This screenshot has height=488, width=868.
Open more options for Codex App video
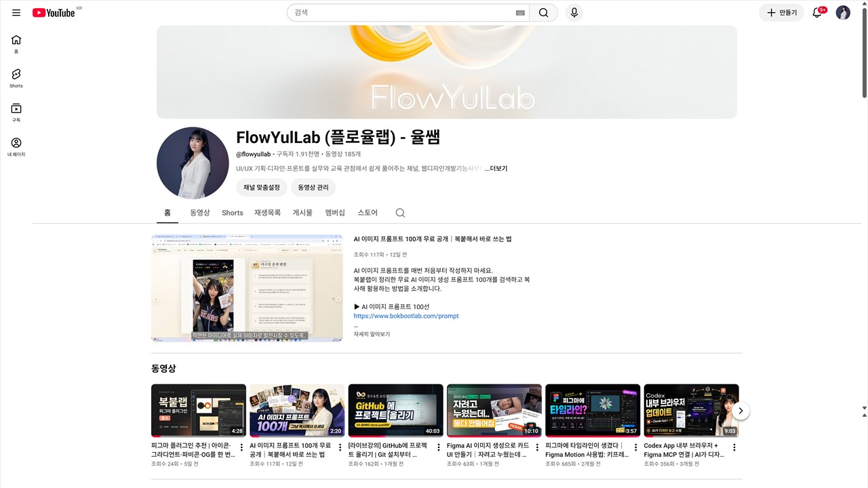pyautogui.click(x=734, y=447)
